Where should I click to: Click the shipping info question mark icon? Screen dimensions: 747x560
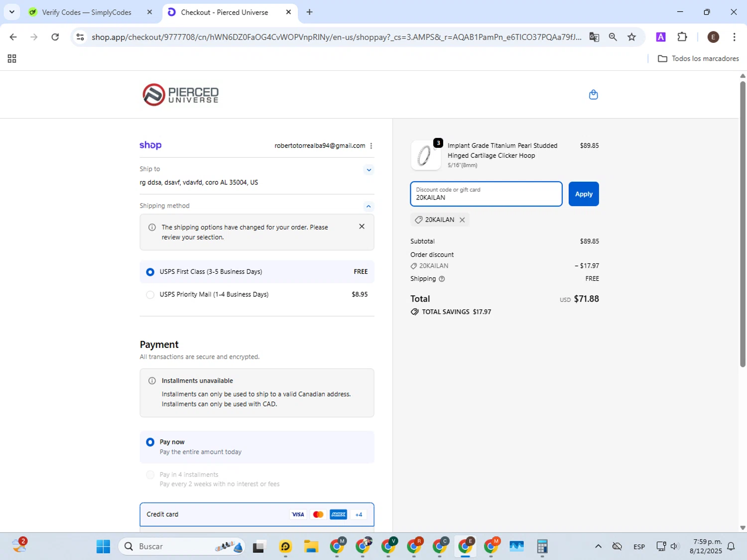coord(442,279)
